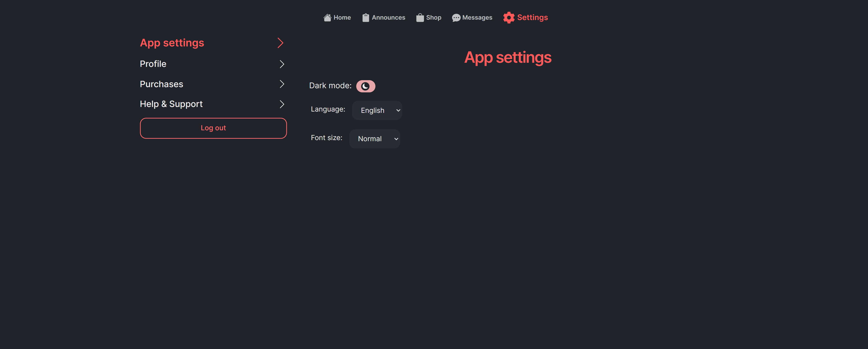Click the Shop nav label
This screenshot has width=868, height=349.
pyautogui.click(x=433, y=17)
